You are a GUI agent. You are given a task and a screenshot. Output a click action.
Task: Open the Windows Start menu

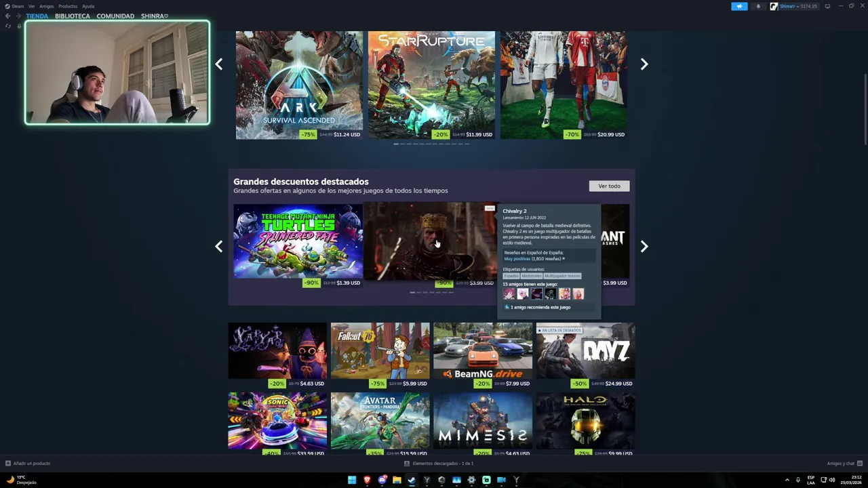[352, 480]
